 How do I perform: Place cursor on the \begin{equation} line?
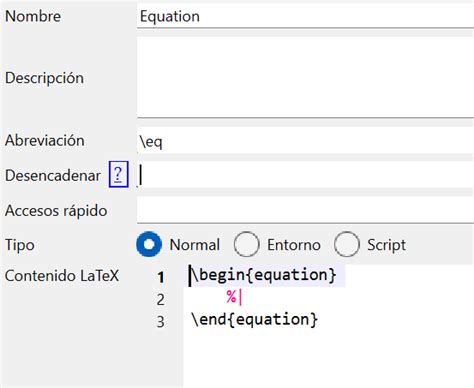coord(263,275)
